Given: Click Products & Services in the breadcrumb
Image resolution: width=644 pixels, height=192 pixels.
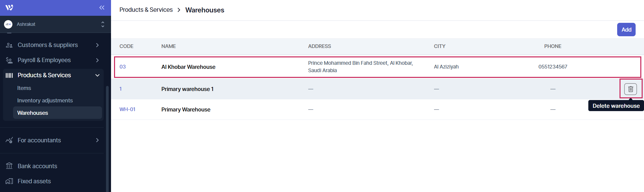Looking at the screenshot, I should [146, 10].
